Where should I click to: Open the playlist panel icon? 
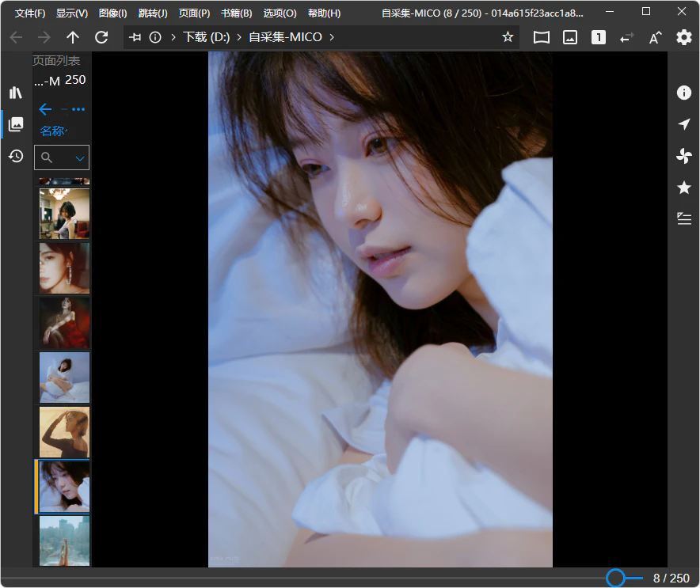(684, 218)
